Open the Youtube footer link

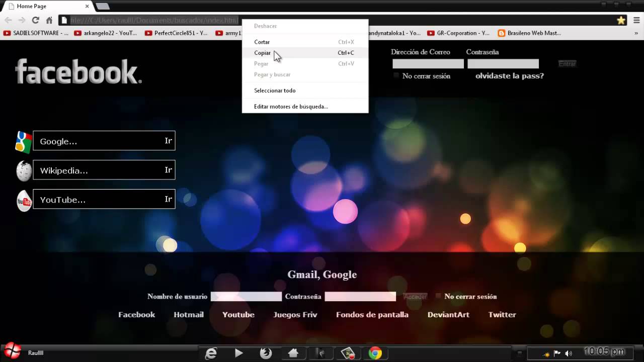[x=238, y=315]
